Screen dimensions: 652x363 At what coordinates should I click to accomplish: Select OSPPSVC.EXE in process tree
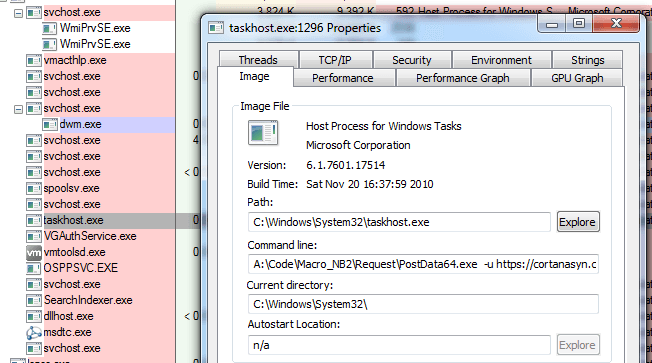click(x=81, y=268)
